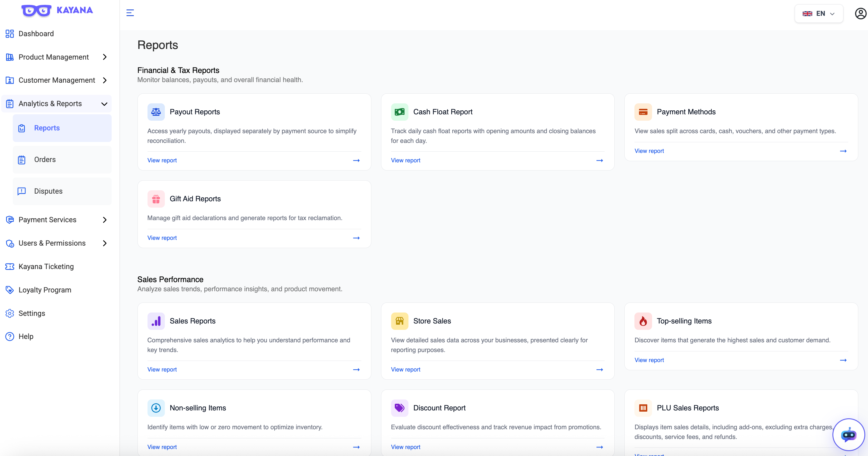The width and height of the screenshot is (868, 456).
Task: Click the Discount Report tag icon
Action: (x=400, y=408)
